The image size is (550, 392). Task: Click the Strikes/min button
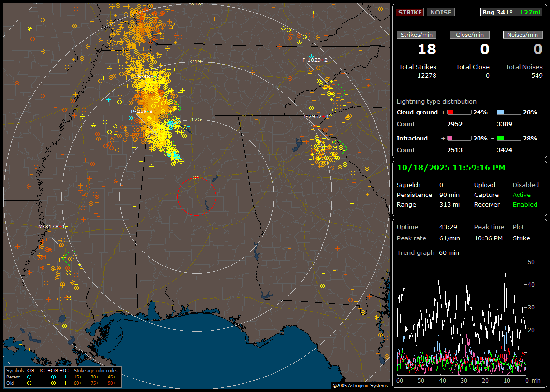pyautogui.click(x=416, y=35)
